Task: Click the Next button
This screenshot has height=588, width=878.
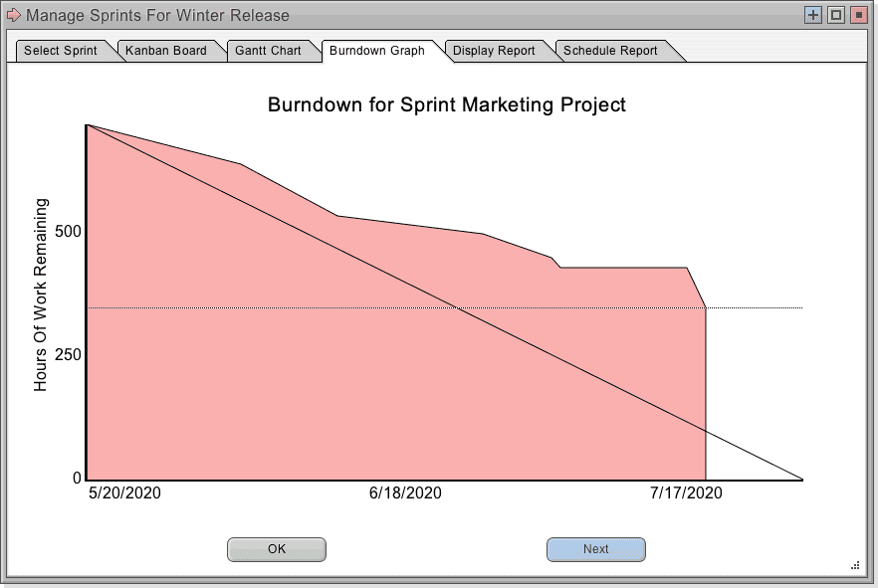Action: [x=595, y=549]
